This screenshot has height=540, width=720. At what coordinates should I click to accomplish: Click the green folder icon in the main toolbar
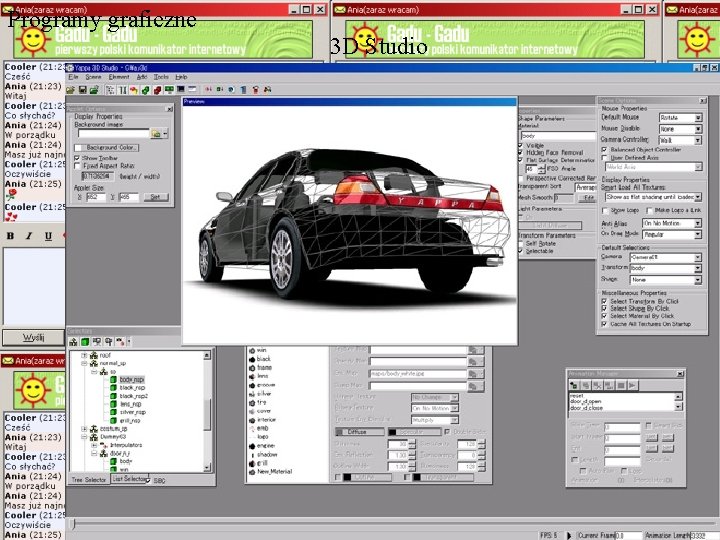pyautogui.click(x=94, y=90)
